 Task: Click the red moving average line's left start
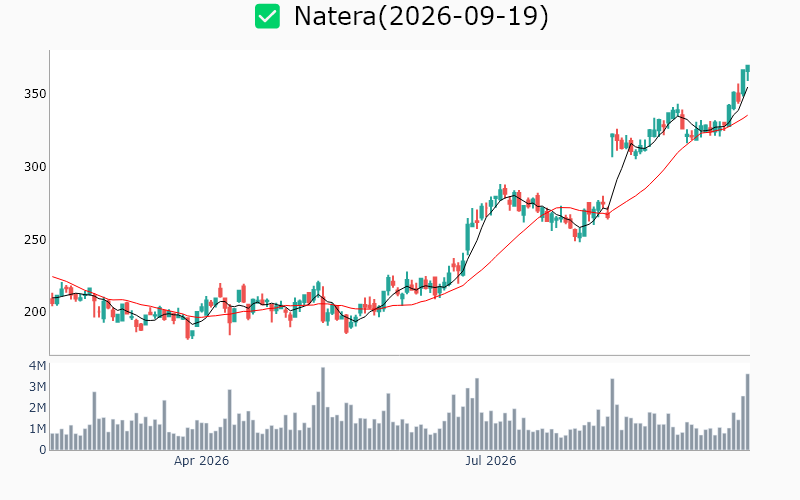pos(53,277)
